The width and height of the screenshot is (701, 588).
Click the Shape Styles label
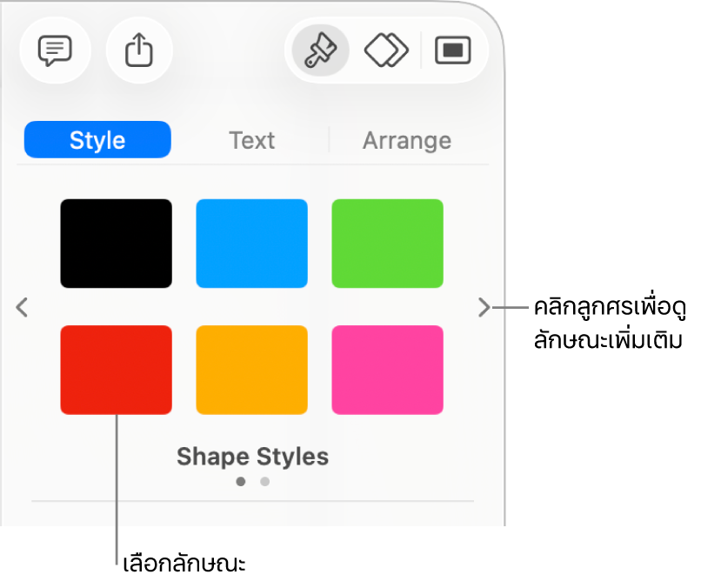(252, 457)
